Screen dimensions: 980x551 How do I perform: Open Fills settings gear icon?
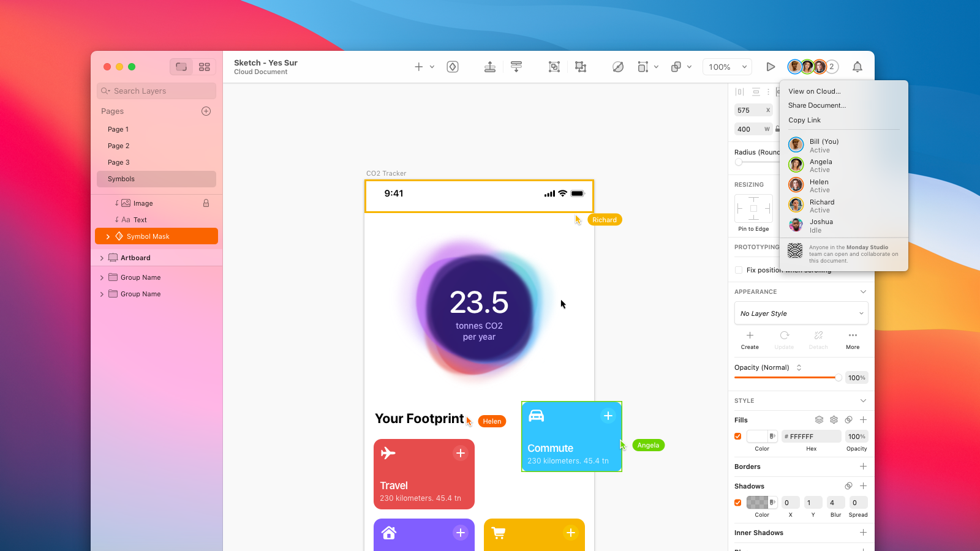(834, 420)
